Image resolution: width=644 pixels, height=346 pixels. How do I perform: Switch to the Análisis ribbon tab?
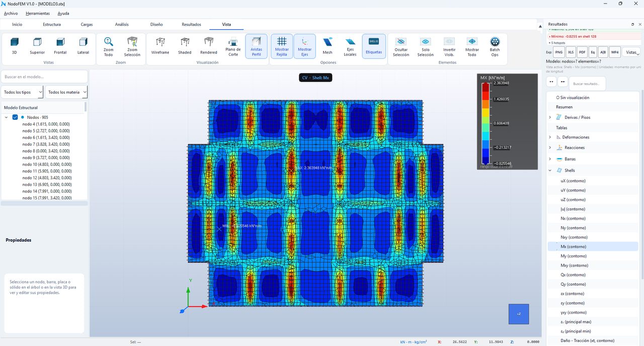(122, 24)
